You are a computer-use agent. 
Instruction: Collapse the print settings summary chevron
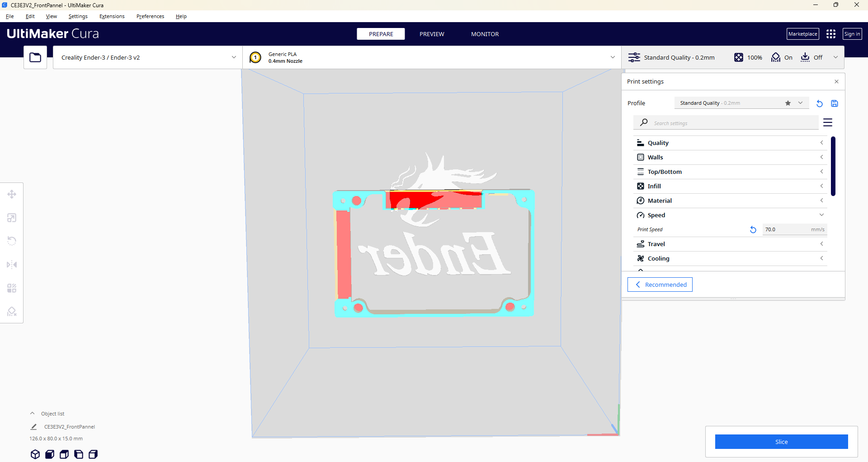835,57
